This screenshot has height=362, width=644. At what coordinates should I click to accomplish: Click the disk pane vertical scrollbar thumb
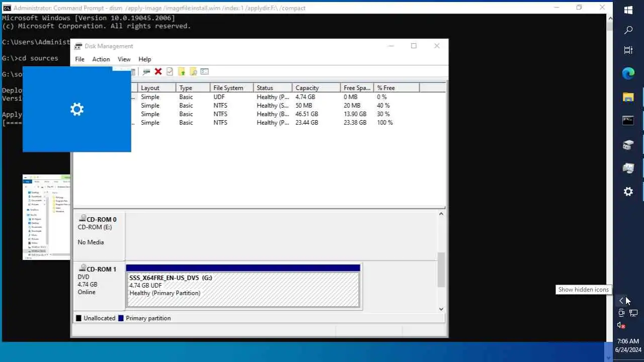[441, 269]
